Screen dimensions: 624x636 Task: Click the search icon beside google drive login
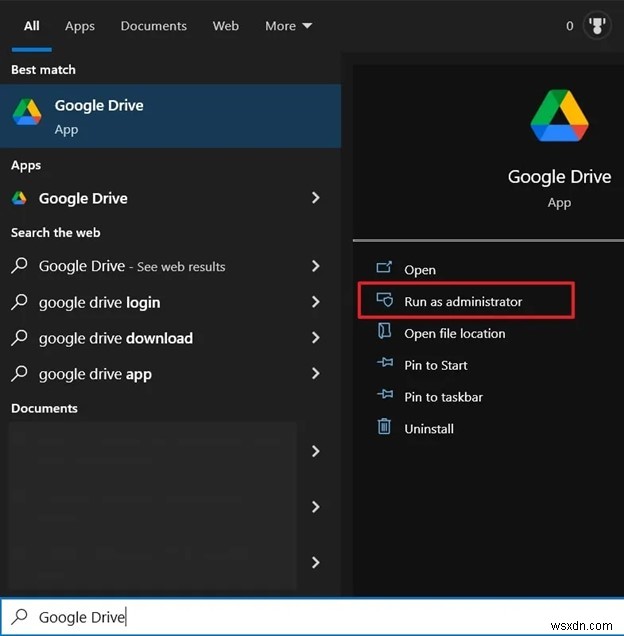(19, 302)
